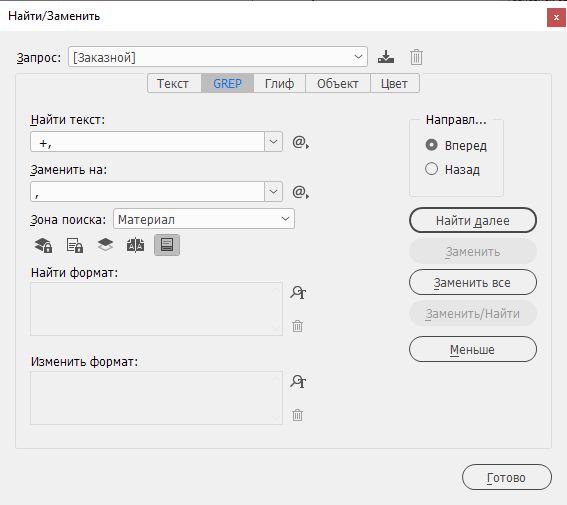Viewport: 567px width, 505px height.
Task: Toggle include footnotes icon
Action: pyautogui.click(x=167, y=245)
